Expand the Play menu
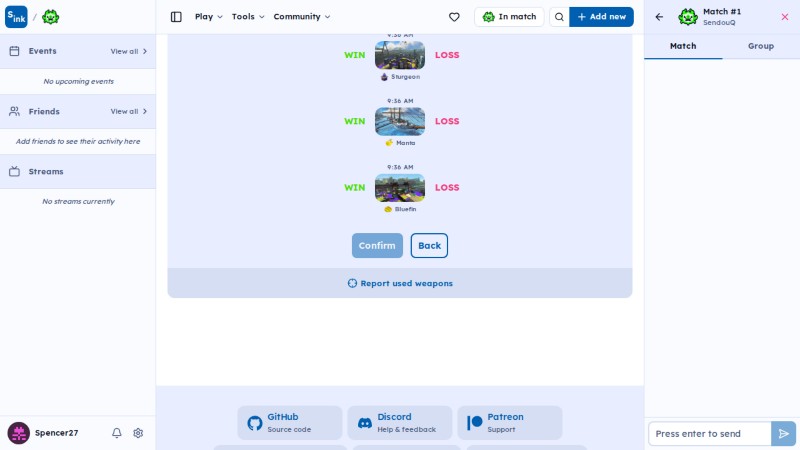Screen dimensions: 800x450 pyautogui.click(x=209, y=17)
